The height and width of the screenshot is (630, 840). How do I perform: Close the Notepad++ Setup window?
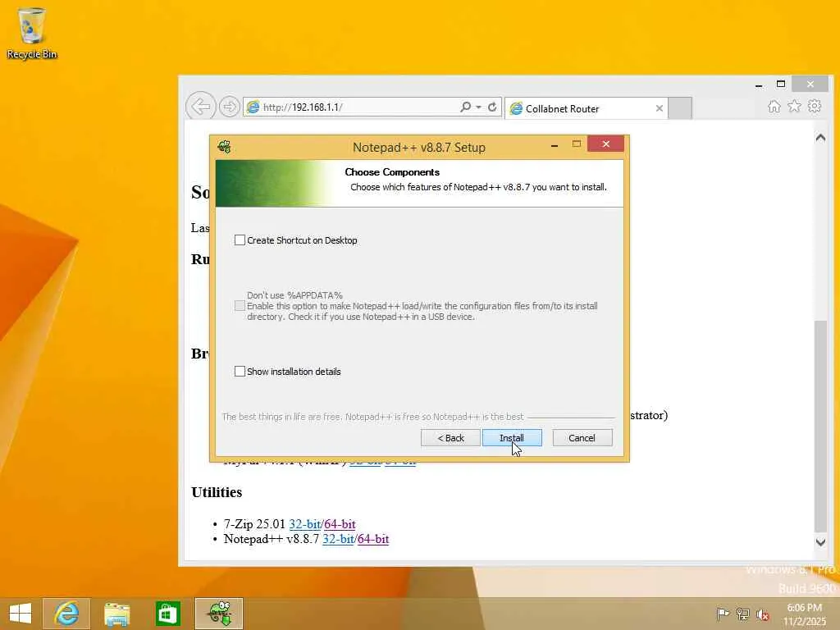(x=606, y=144)
